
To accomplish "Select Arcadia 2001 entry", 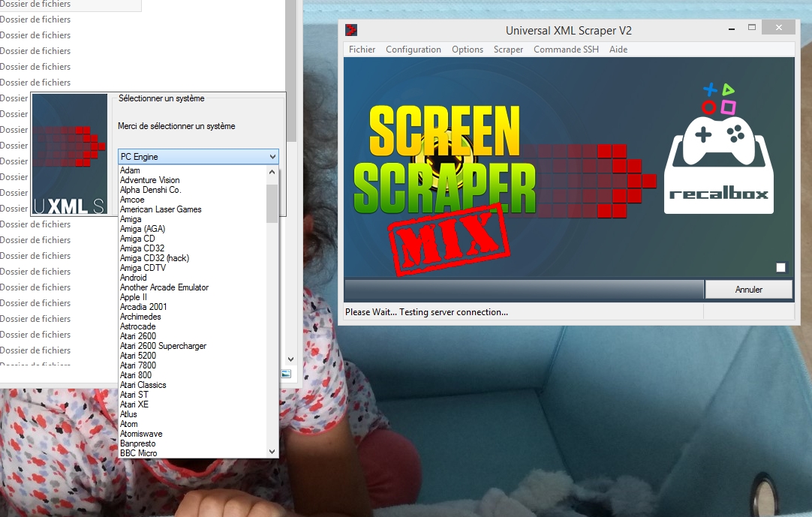I will 193,307.
